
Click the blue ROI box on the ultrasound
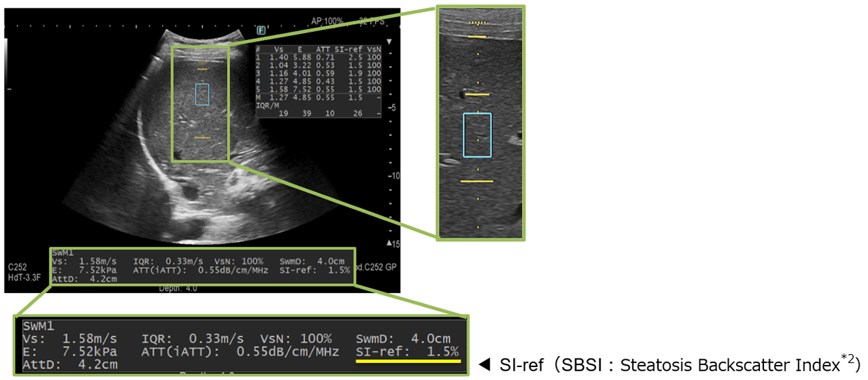point(203,94)
